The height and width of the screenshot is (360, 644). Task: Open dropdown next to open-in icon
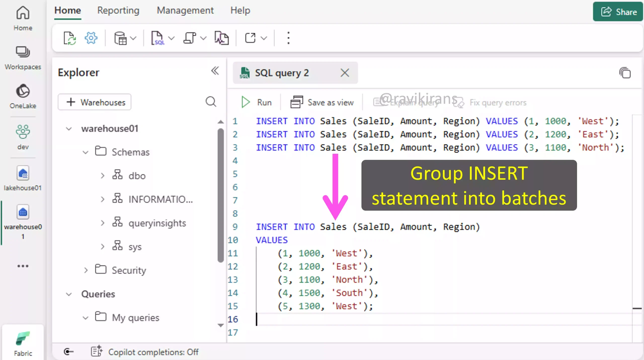click(x=264, y=38)
